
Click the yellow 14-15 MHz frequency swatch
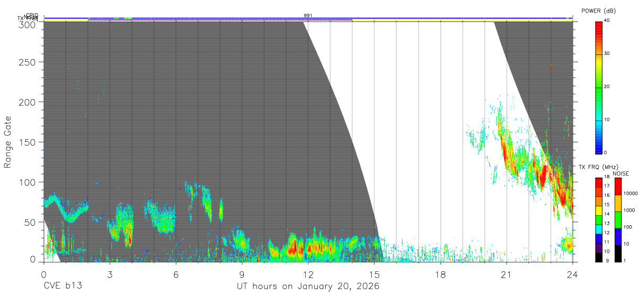pos(599,211)
